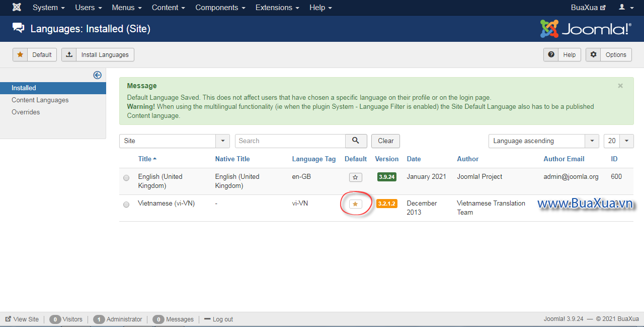Open the BuaXua site link
The image size is (644, 327).
(588, 8)
